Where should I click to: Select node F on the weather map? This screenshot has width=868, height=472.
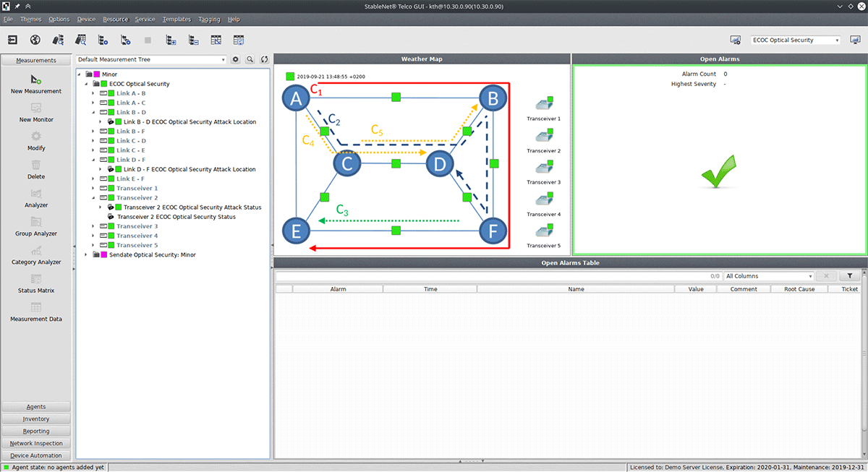[x=494, y=231]
